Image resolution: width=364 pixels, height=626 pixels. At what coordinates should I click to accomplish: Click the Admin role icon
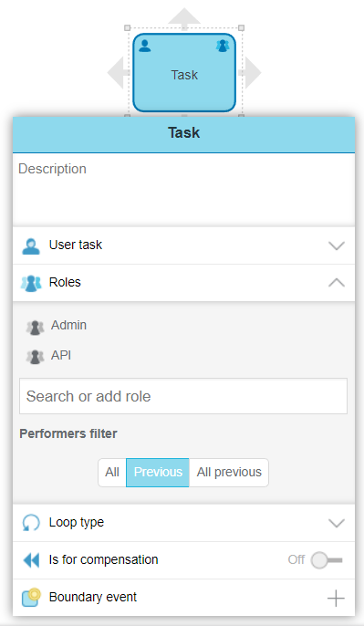pyautogui.click(x=35, y=328)
